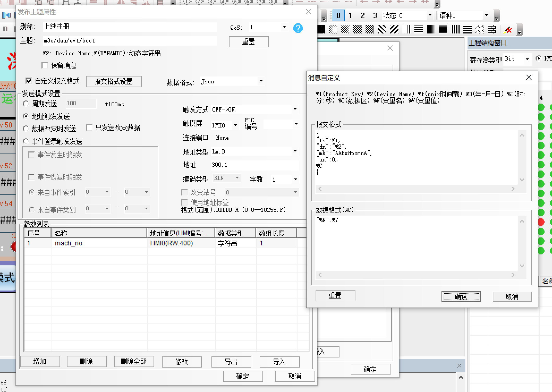Select the brick wall fill pattern
The height and width of the screenshot is (392, 552).
tap(492, 29)
